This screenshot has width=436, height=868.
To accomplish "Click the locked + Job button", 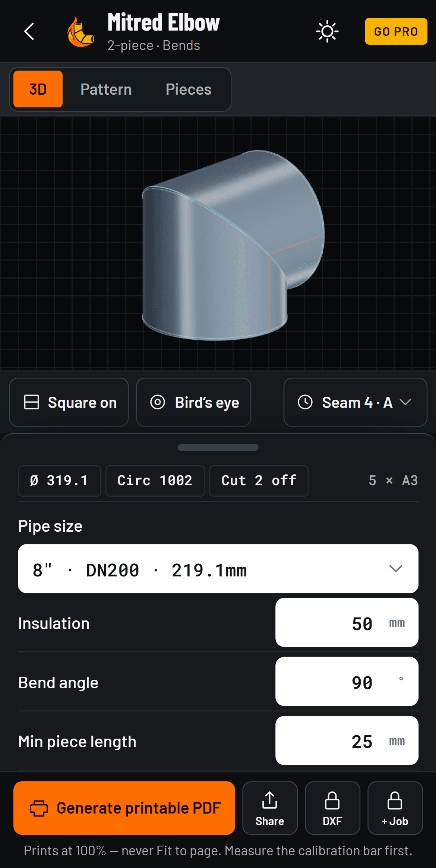I will [x=395, y=808].
